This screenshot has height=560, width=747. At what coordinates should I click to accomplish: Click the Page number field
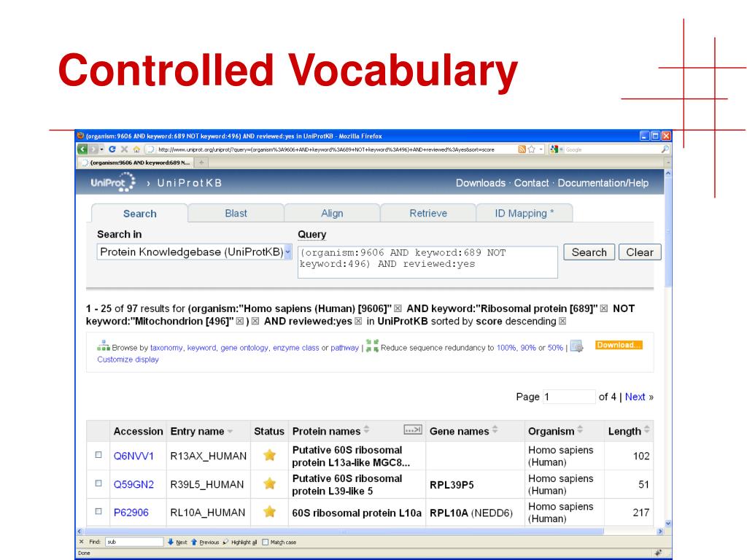click(x=569, y=397)
